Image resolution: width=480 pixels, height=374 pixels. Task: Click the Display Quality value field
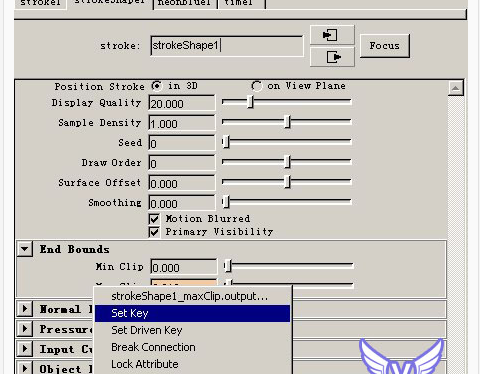pos(182,103)
